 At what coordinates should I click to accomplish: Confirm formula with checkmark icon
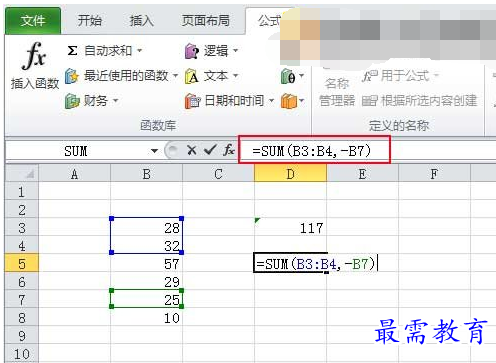click(210, 150)
